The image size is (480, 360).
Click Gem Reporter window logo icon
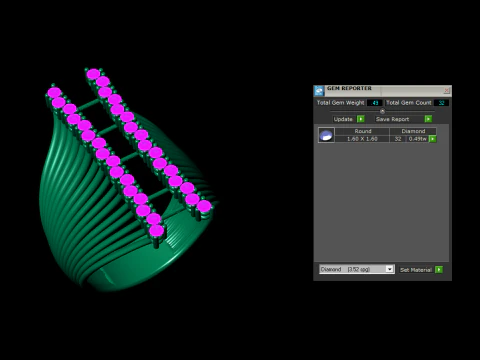click(x=319, y=91)
